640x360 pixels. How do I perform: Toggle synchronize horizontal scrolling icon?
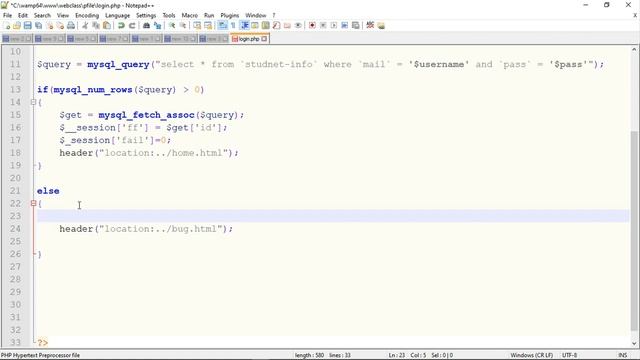(x=208, y=25)
